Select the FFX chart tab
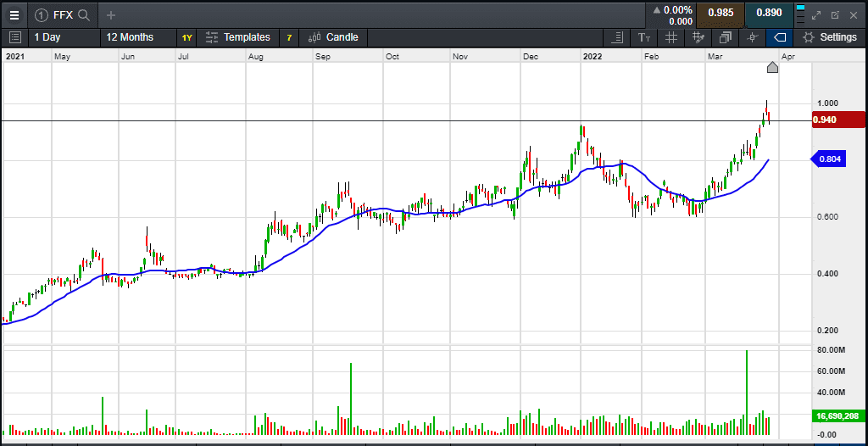Viewport: 868px width, 446px height. coord(63,14)
